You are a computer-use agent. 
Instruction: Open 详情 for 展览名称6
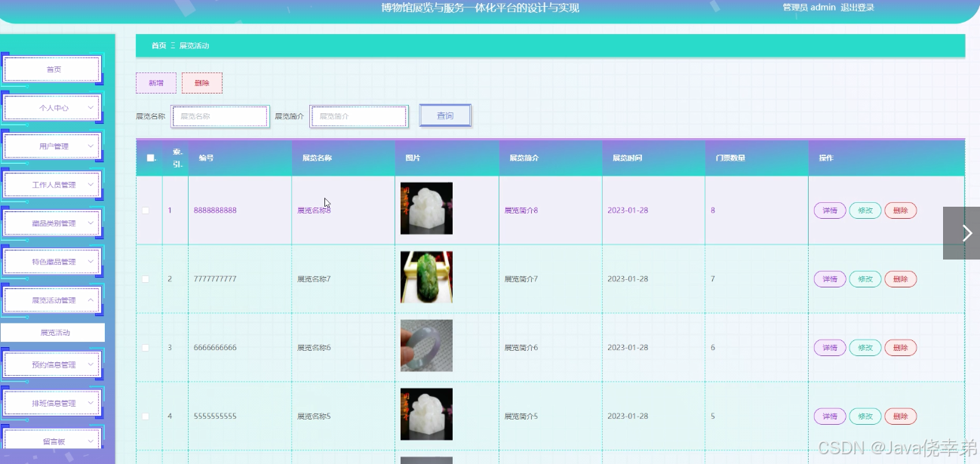click(830, 348)
